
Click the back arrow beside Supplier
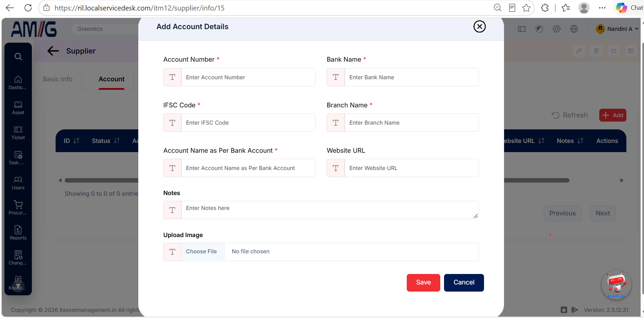click(x=53, y=51)
